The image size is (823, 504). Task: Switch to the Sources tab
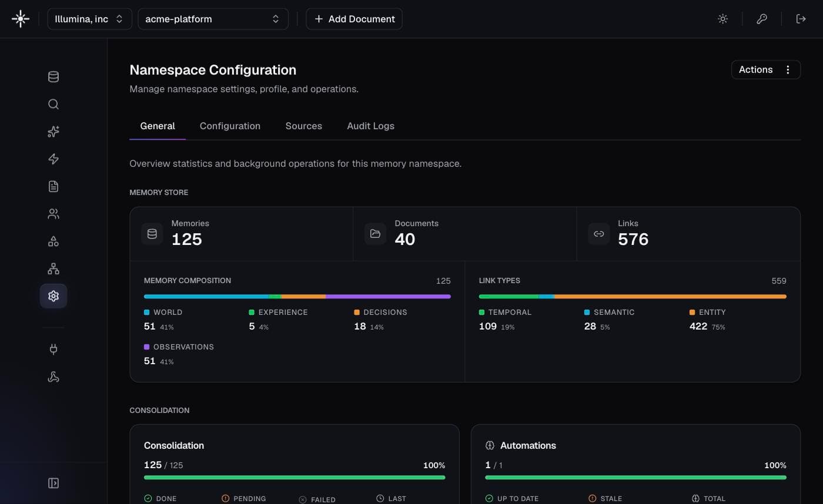coord(304,126)
